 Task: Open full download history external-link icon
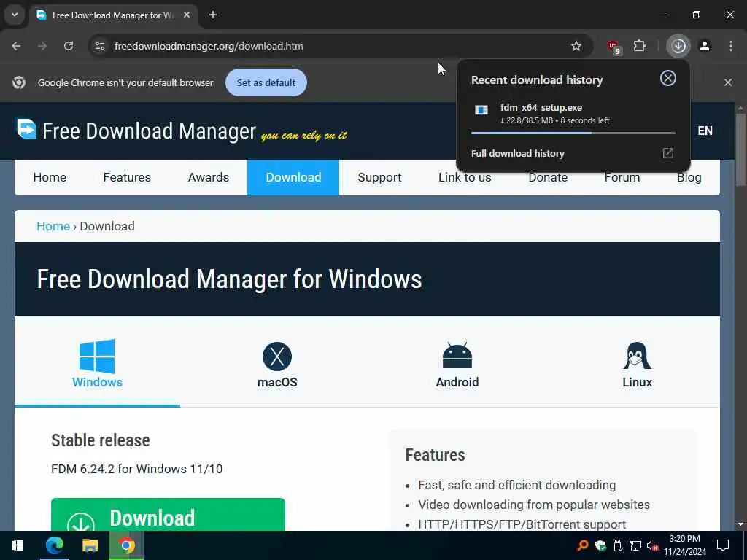point(668,153)
